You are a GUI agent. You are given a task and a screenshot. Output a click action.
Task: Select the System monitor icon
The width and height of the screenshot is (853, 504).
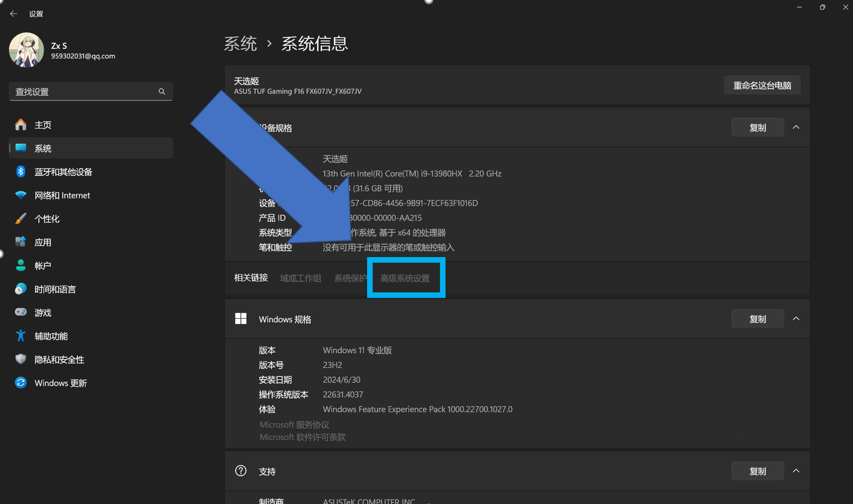pyautogui.click(x=20, y=148)
